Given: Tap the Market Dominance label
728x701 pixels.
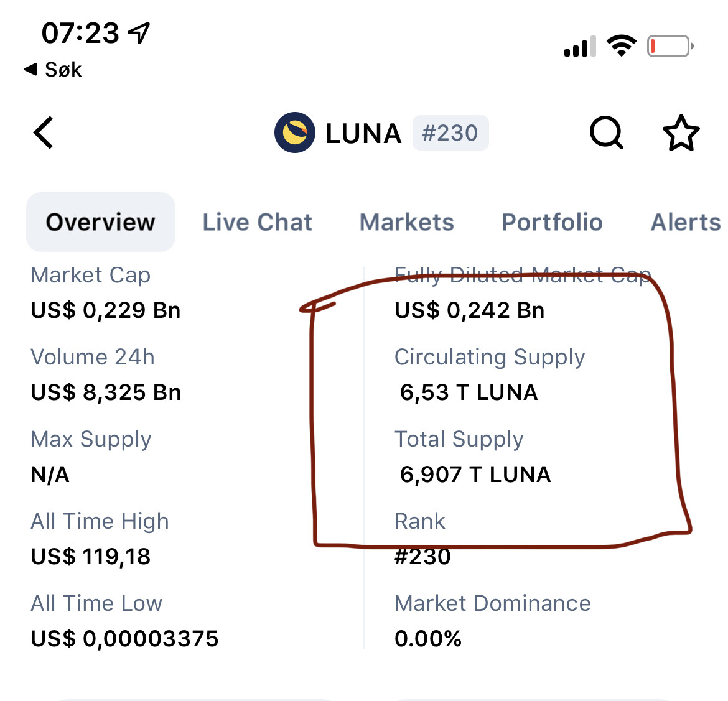Looking at the screenshot, I should pyautogui.click(x=493, y=603).
